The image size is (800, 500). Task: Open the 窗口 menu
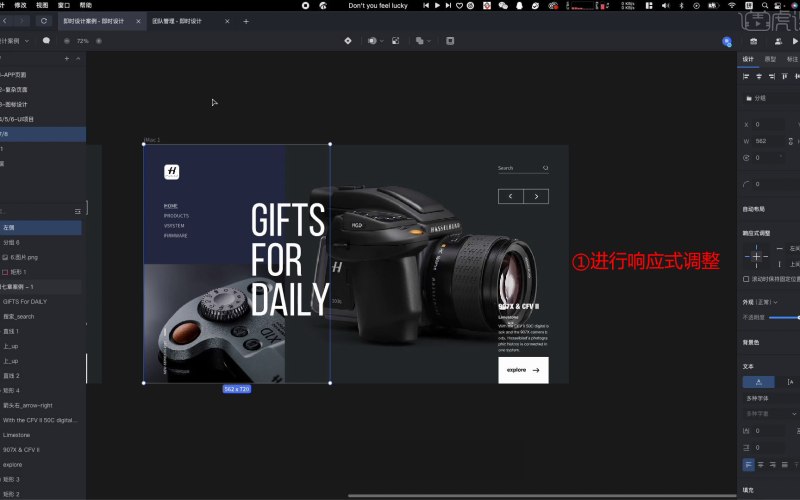pyautogui.click(x=64, y=6)
